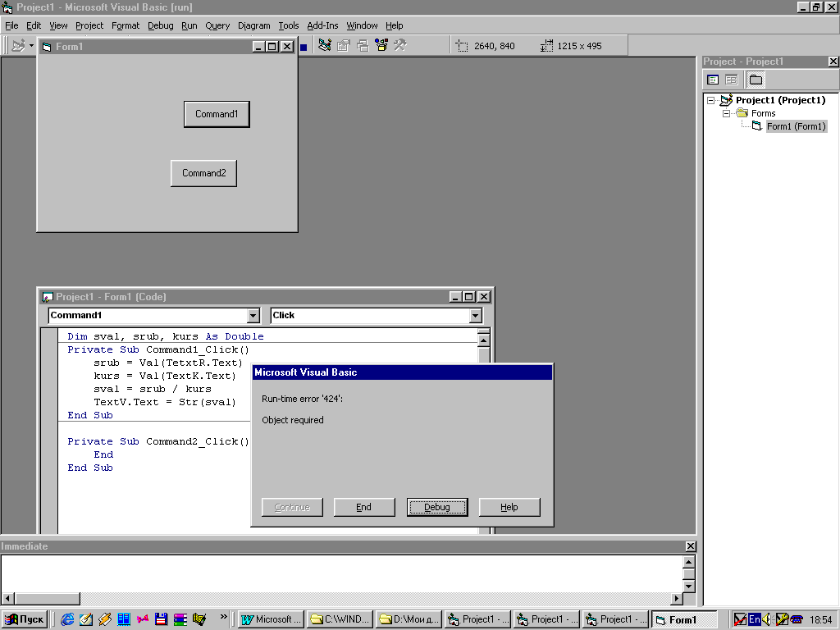Click the Add Standard EXE Project toolbar icon
840x630 pixels.
[18, 46]
